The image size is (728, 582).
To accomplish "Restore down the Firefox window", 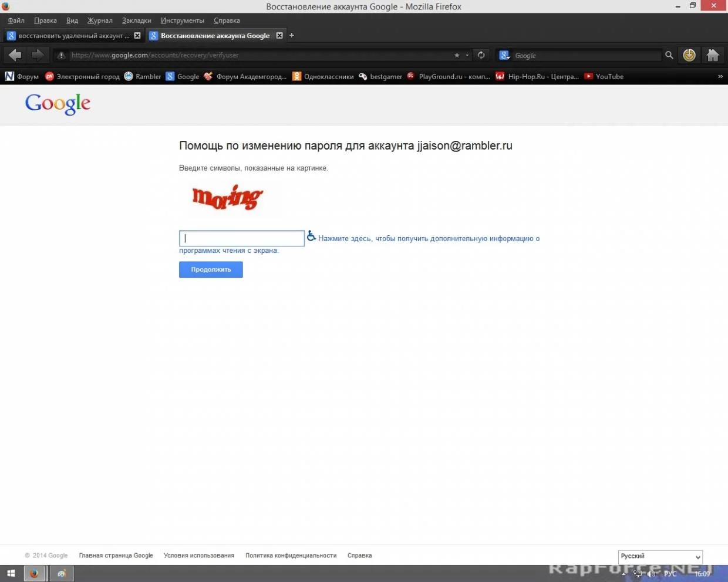I will pos(693,6).
